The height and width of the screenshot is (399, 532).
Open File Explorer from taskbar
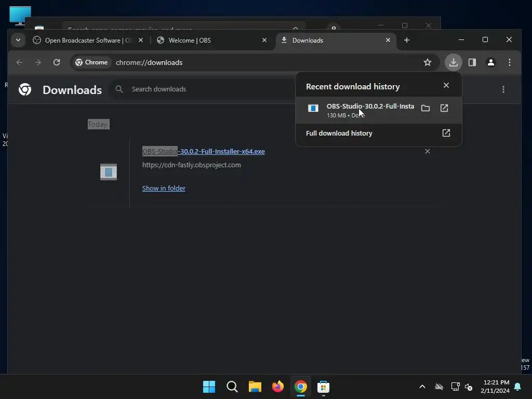(x=255, y=387)
